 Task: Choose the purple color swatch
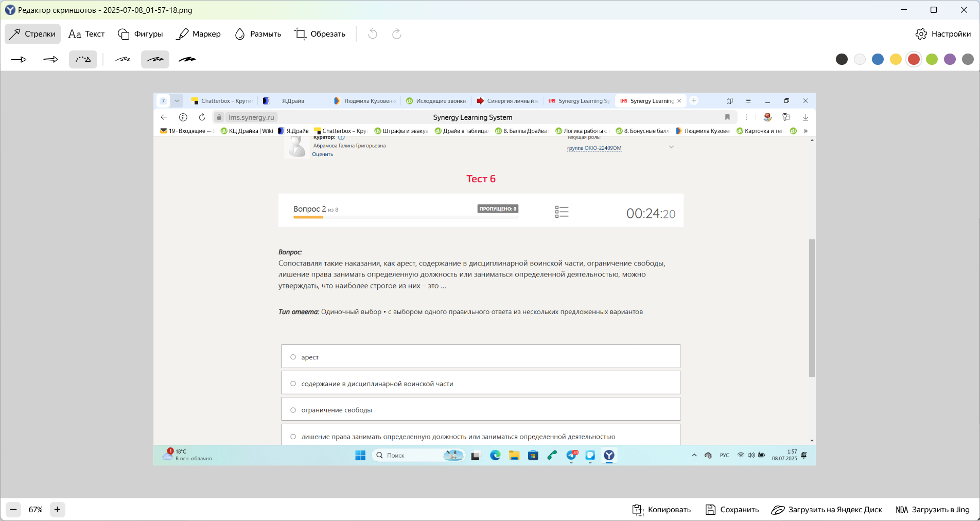[950, 59]
